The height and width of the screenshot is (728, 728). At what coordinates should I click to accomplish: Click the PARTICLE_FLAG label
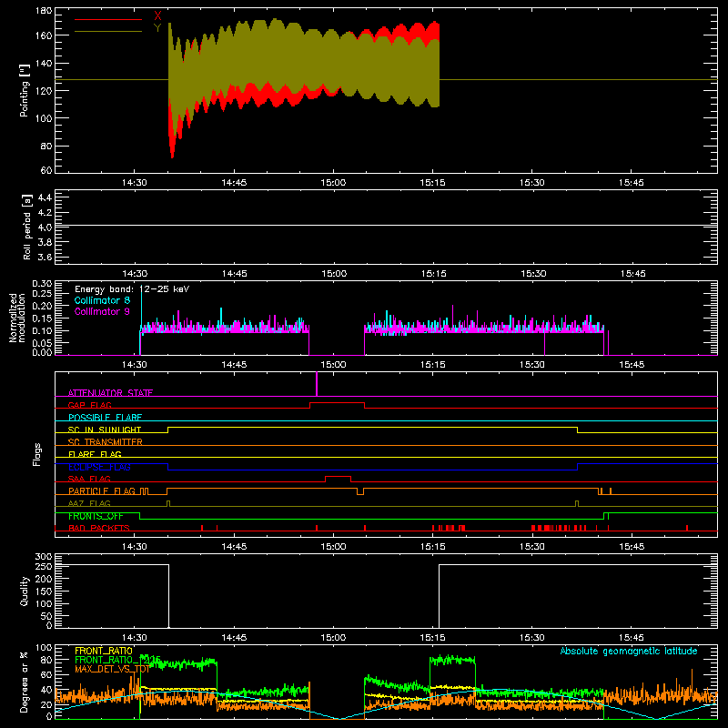pyautogui.click(x=102, y=491)
